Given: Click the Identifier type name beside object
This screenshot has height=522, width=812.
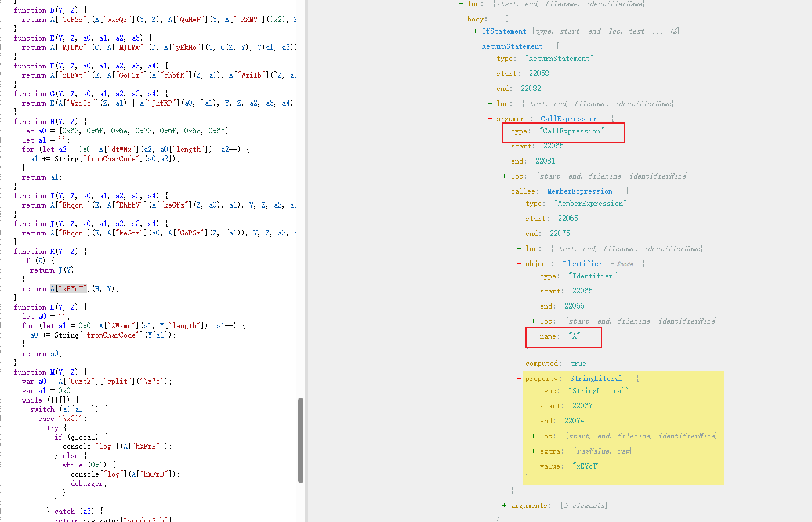Looking at the screenshot, I should (x=582, y=264).
